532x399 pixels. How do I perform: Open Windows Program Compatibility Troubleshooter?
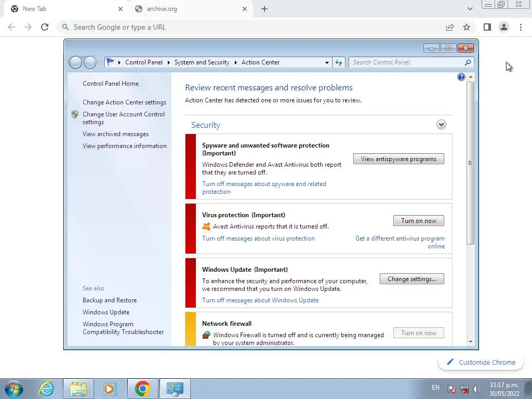[x=123, y=328]
